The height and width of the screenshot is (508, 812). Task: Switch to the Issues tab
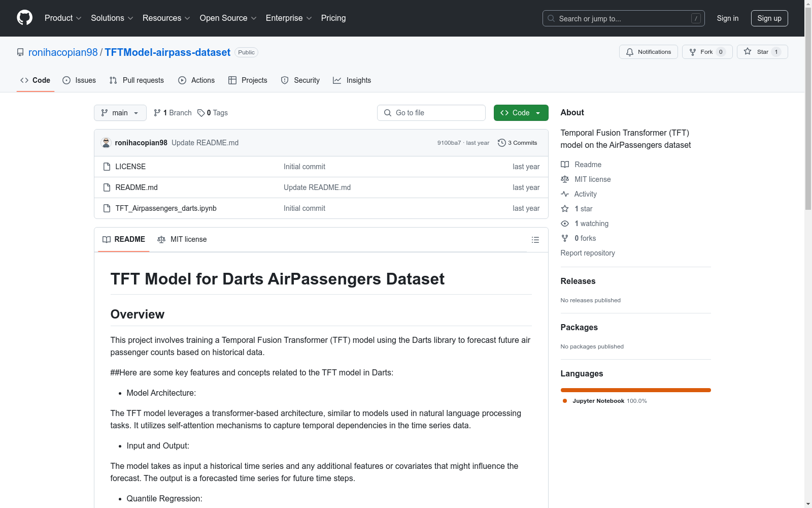click(79, 80)
